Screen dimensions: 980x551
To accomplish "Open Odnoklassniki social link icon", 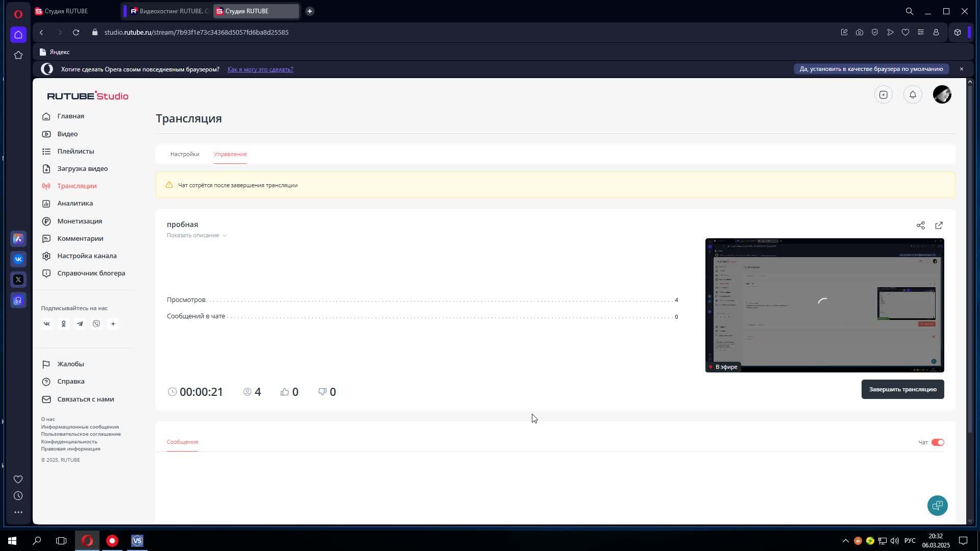I will pyautogui.click(x=63, y=324).
